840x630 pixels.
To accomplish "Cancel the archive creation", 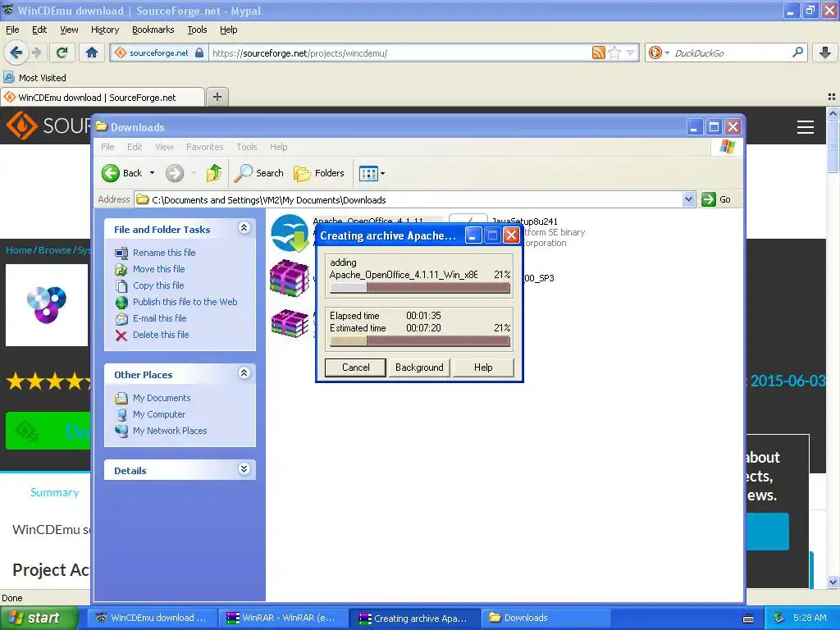I will click(x=355, y=367).
